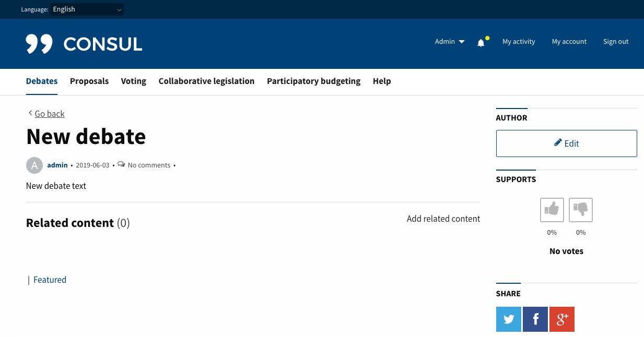Open Collaborative legislation section

pos(206,81)
